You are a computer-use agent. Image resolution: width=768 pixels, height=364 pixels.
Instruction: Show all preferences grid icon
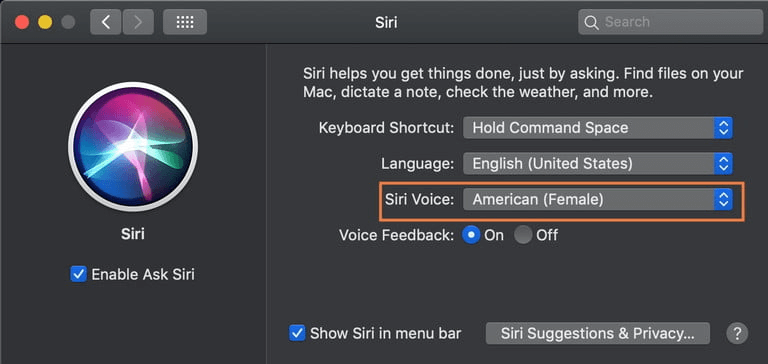(x=185, y=22)
